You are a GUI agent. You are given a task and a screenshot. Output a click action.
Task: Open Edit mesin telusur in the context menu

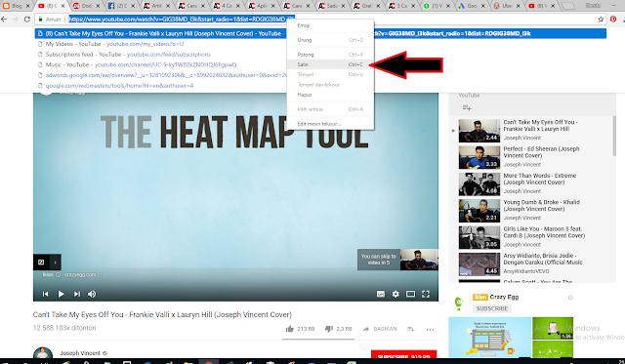coord(330,124)
